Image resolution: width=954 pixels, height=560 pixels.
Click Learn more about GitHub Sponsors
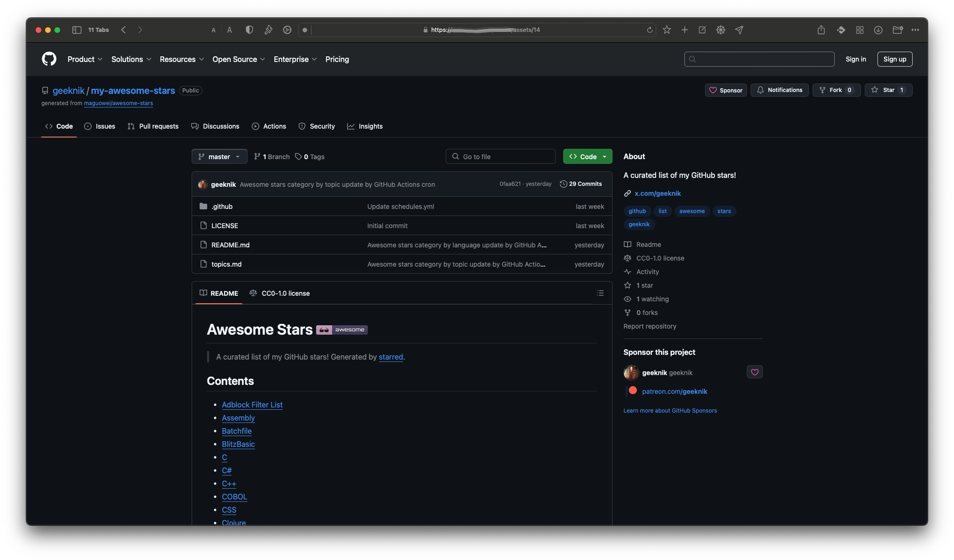[x=670, y=411]
